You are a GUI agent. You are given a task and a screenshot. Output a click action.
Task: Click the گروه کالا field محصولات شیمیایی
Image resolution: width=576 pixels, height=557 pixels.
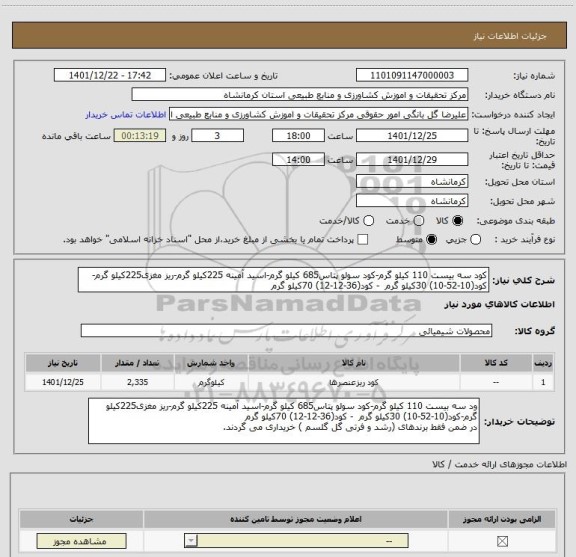pos(286,331)
